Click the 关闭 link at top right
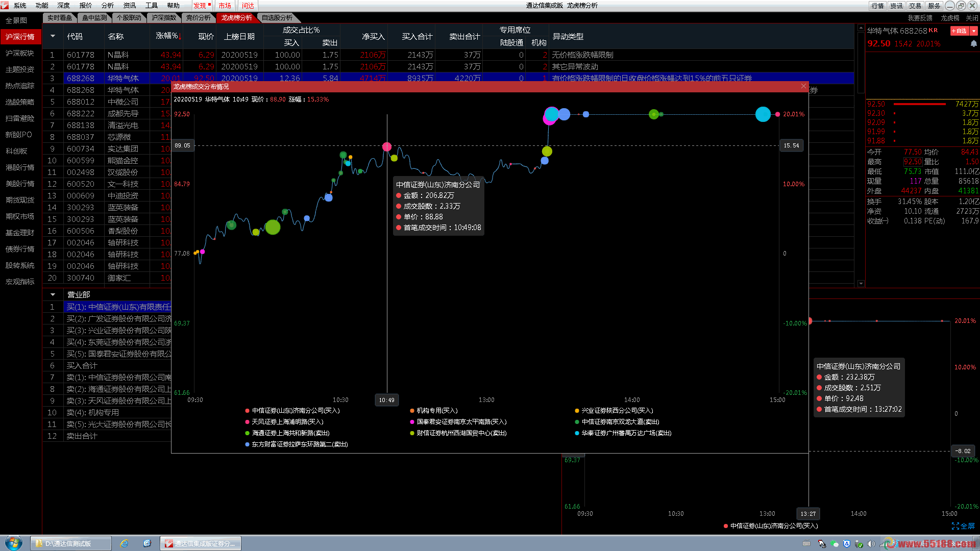The height and width of the screenshot is (551, 980). click(972, 18)
